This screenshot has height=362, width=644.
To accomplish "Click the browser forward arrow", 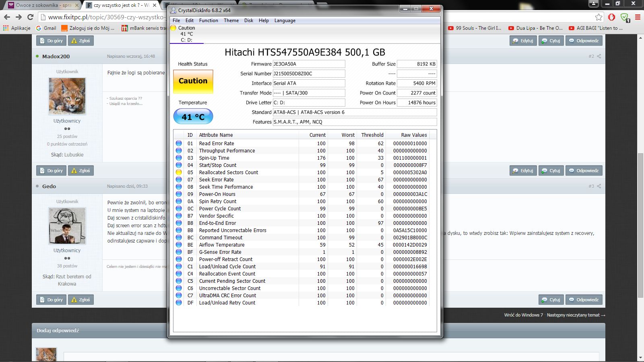I will (19, 17).
